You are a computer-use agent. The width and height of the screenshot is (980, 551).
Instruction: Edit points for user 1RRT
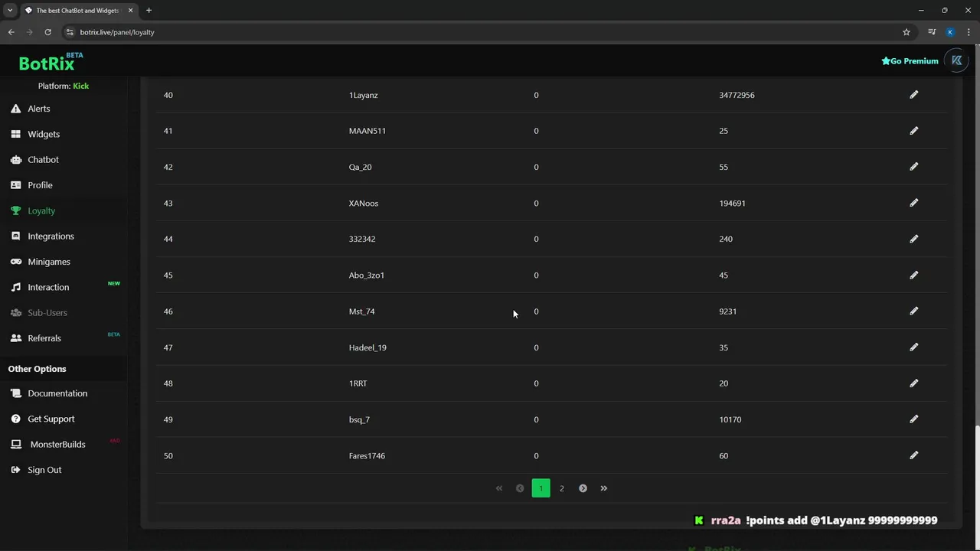(x=913, y=383)
